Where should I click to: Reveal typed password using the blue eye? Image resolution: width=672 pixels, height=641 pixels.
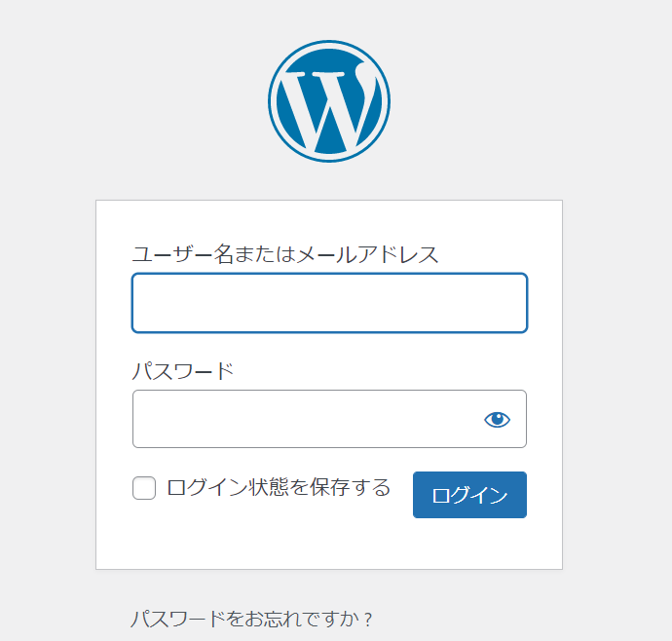pyautogui.click(x=497, y=419)
